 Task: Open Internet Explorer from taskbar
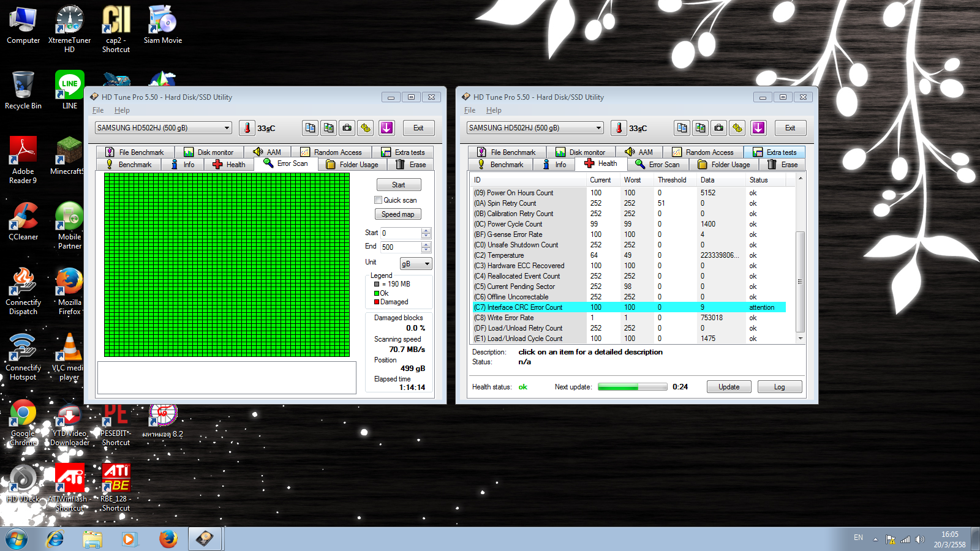tap(55, 539)
